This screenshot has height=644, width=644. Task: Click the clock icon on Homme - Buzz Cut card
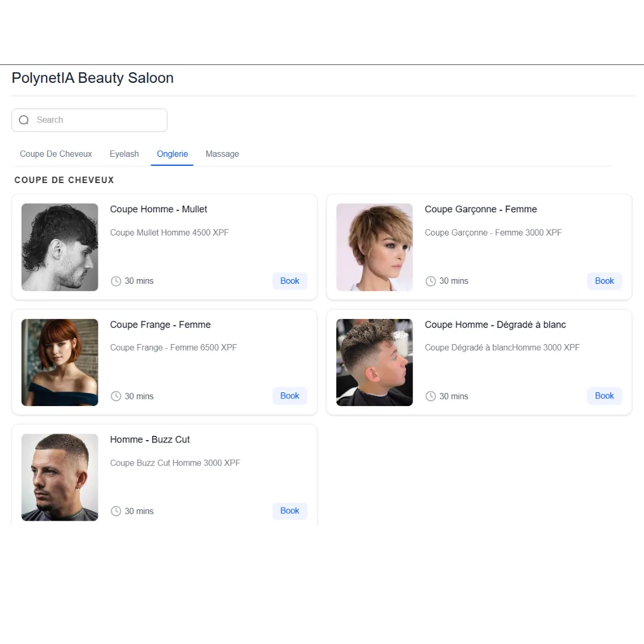pyautogui.click(x=116, y=512)
